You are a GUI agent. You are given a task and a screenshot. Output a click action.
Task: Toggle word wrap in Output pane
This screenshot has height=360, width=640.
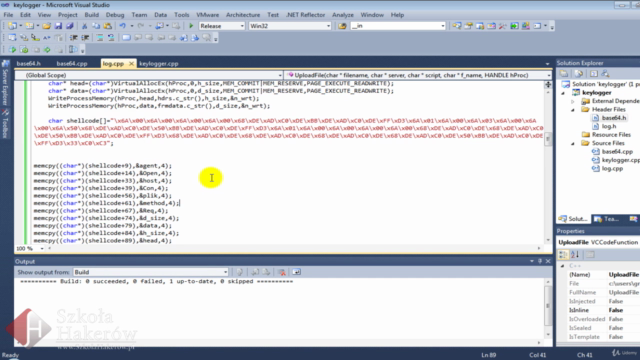(x=296, y=272)
